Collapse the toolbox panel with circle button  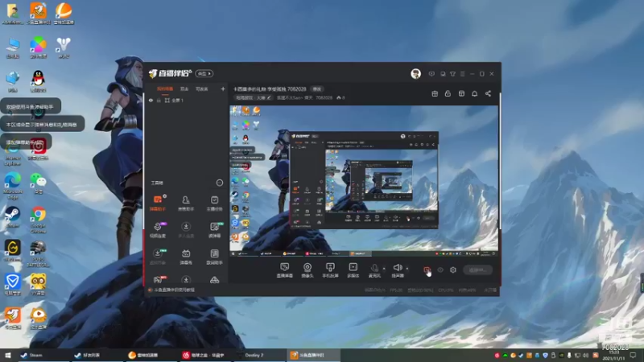point(219,183)
